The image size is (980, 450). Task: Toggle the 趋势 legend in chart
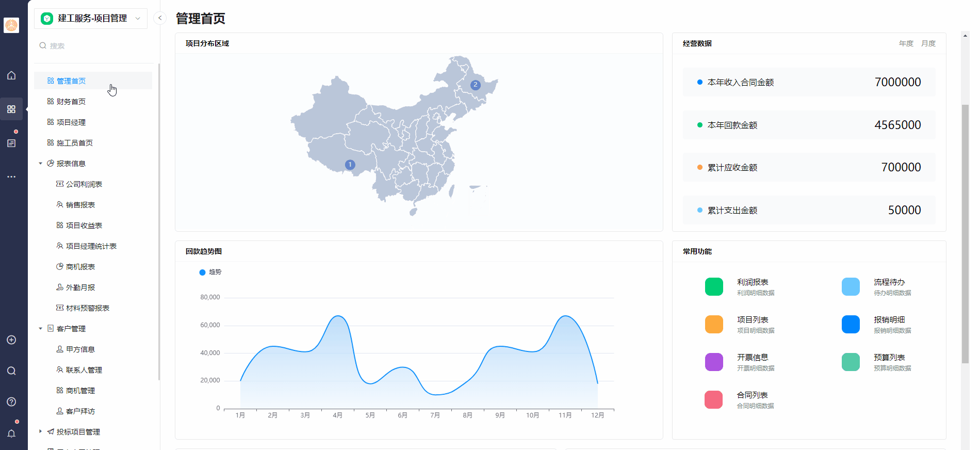tap(210, 272)
